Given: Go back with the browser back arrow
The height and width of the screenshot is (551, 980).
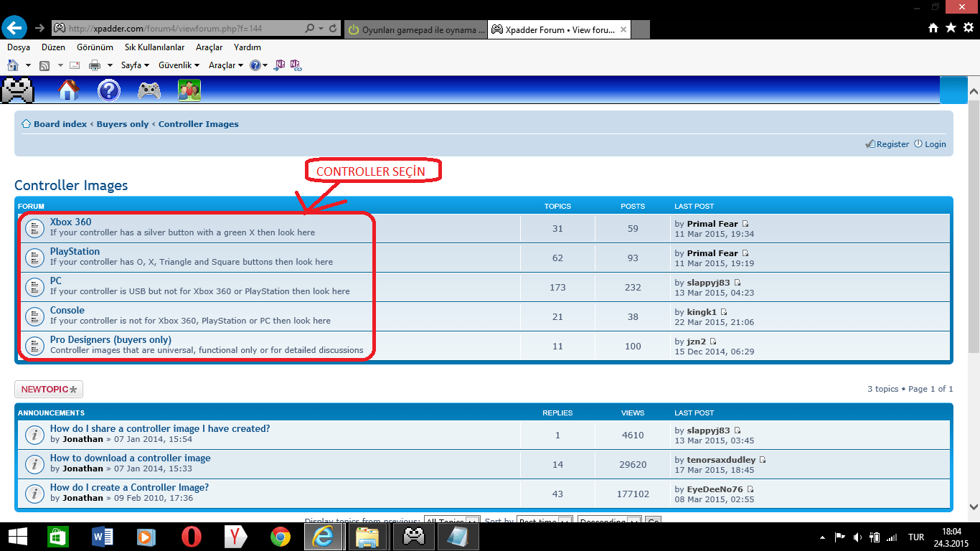Looking at the screenshot, I should pos(14,28).
